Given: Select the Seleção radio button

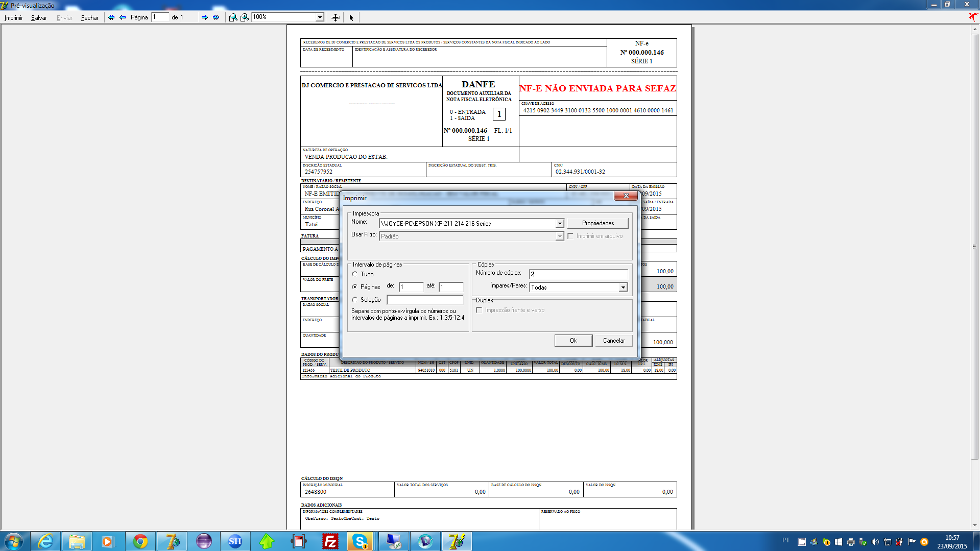Looking at the screenshot, I should (x=355, y=300).
